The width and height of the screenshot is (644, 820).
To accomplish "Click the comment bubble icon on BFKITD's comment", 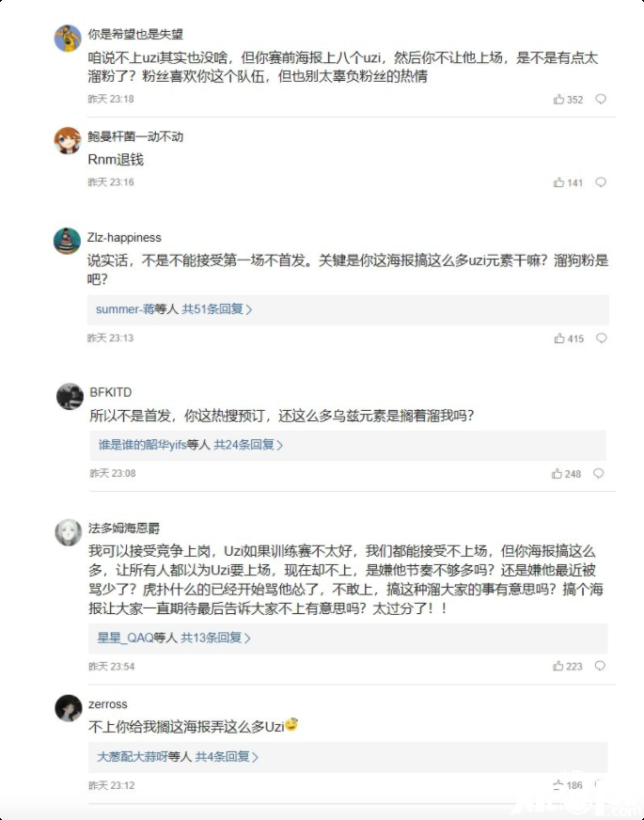I will (599, 475).
